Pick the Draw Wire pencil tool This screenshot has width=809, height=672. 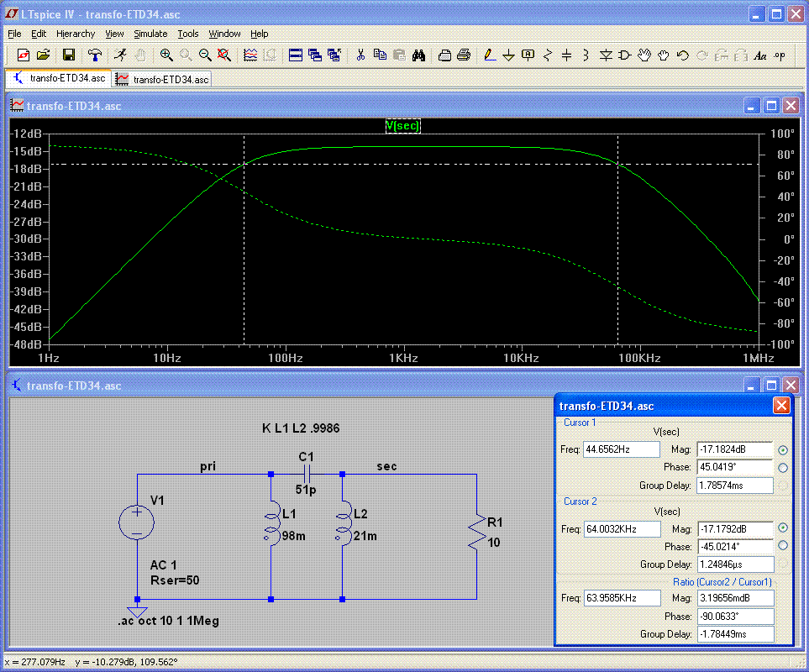coord(489,55)
